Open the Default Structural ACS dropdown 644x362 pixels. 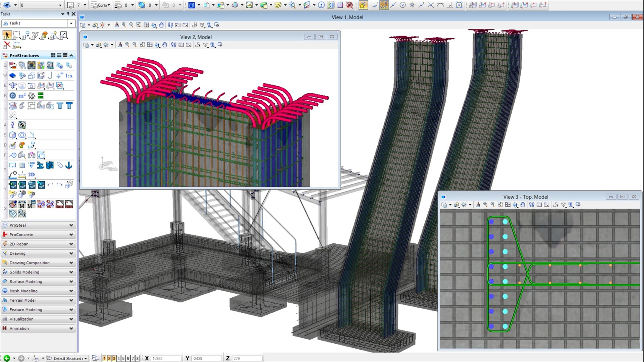86,358
